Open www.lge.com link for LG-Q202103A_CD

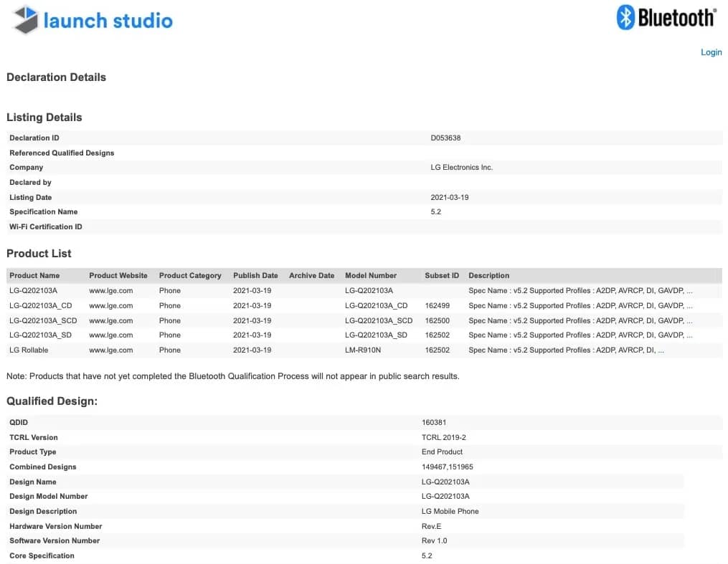click(x=110, y=306)
